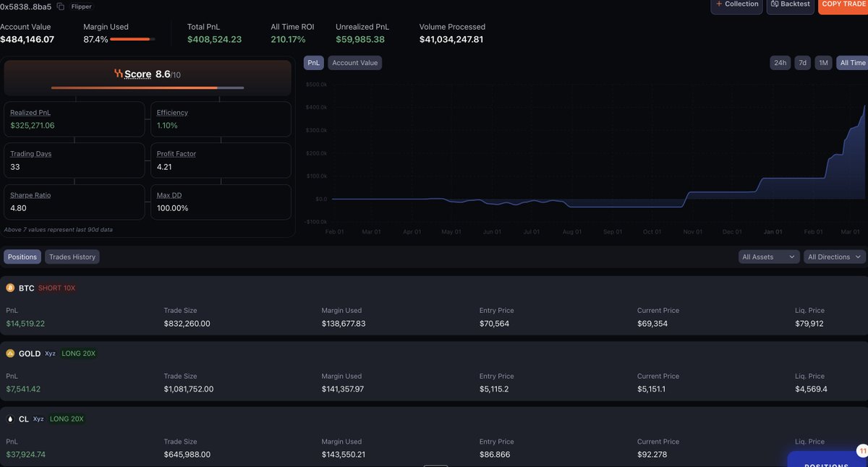Click the notification badge on the POSITIONS widget
The height and width of the screenshot is (467, 868).
point(862,449)
